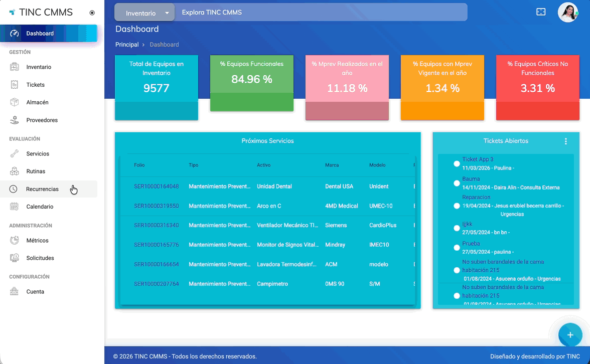Click the Servicios wrench icon
Screen dimensions: 590x364
[15, 154]
